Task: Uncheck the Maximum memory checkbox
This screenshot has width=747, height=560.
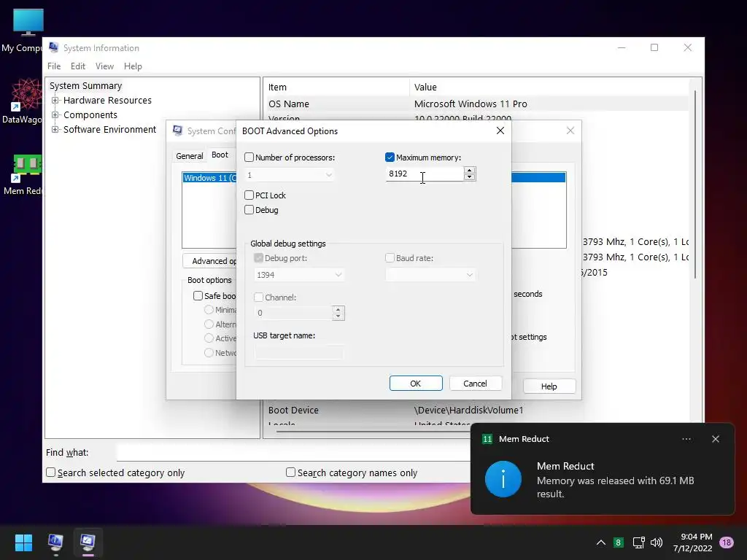Action: [390, 157]
